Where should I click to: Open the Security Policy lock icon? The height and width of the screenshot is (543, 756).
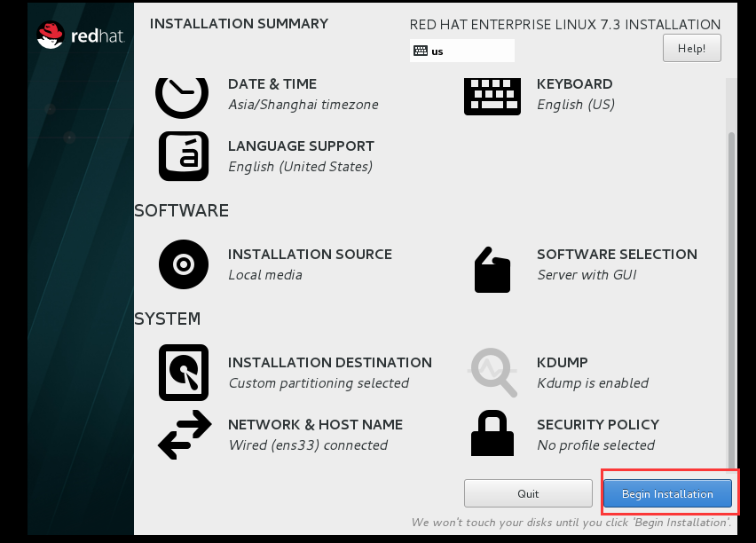(x=492, y=433)
